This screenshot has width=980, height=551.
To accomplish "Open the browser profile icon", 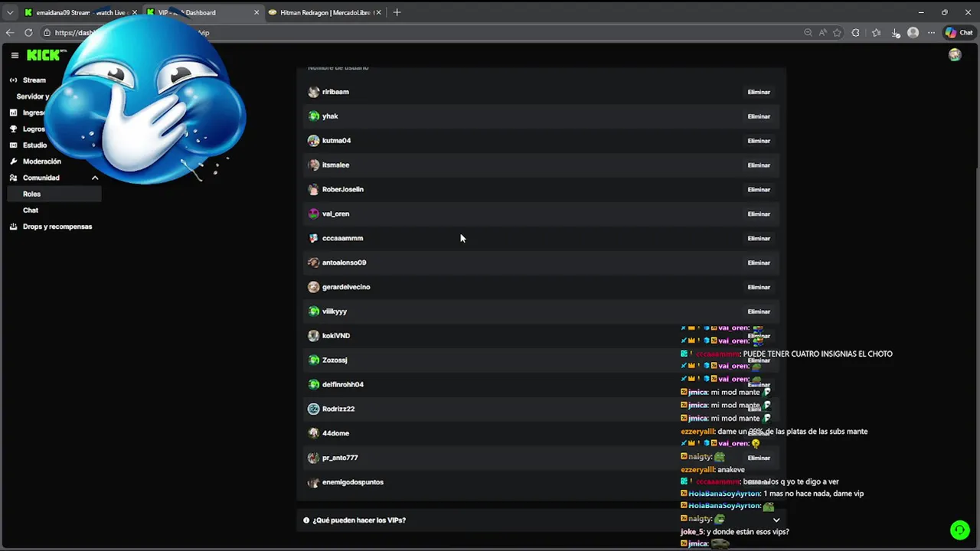I will click(x=913, y=33).
